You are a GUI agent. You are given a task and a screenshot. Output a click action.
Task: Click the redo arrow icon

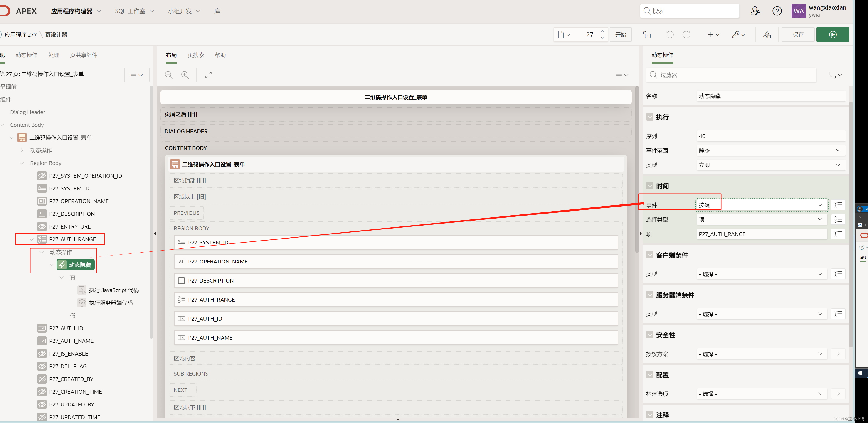coord(686,35)
